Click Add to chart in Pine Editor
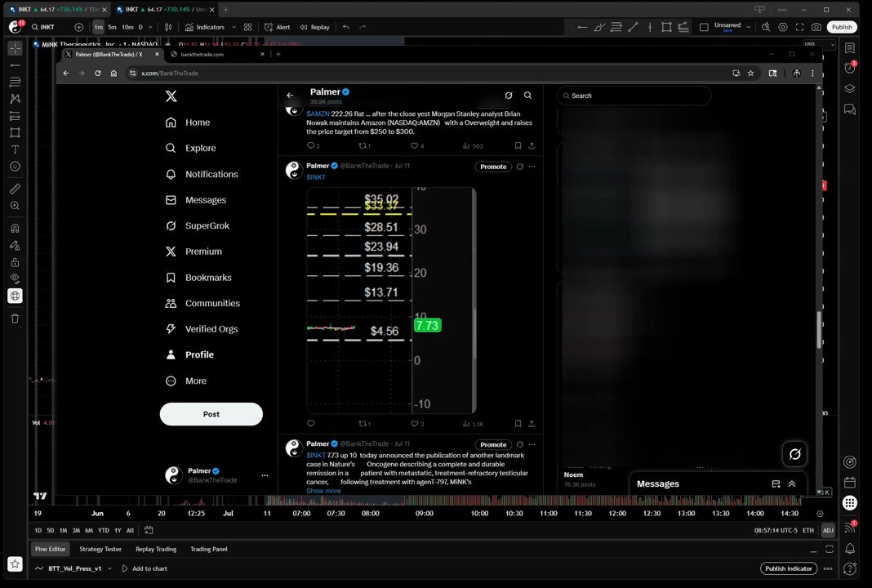This screenshot has height=588, width=872. tap(144, 568)
